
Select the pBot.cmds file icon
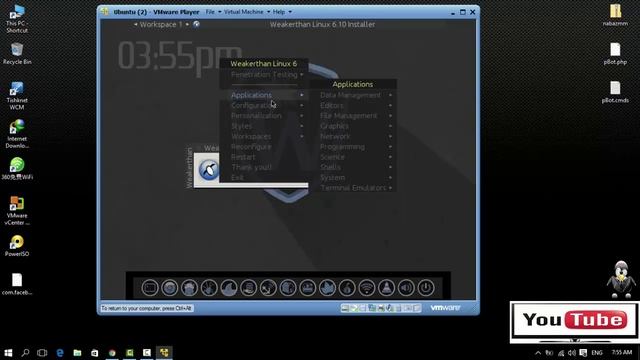615,92
